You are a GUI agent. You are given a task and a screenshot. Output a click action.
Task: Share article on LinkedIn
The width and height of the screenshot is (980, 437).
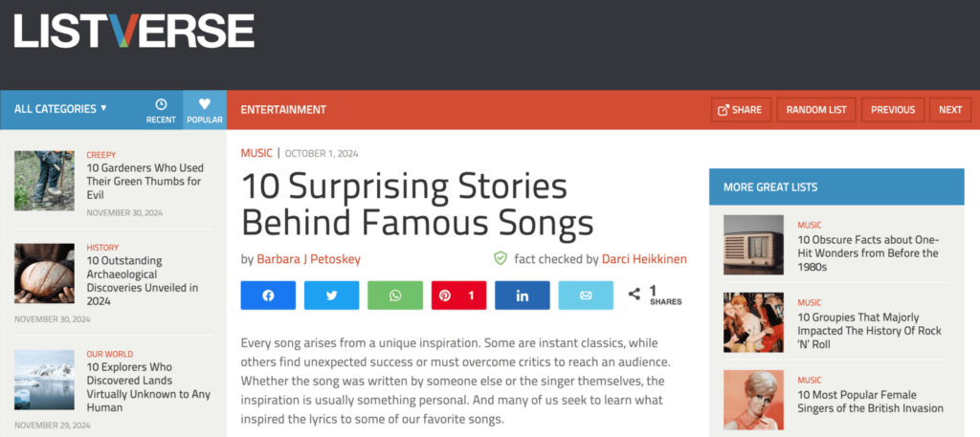pos(523,295)
